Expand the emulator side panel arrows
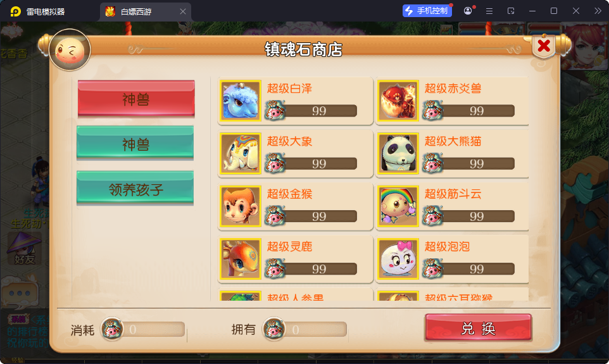Screen dimensions: 609x364 (x=598, y=11)
